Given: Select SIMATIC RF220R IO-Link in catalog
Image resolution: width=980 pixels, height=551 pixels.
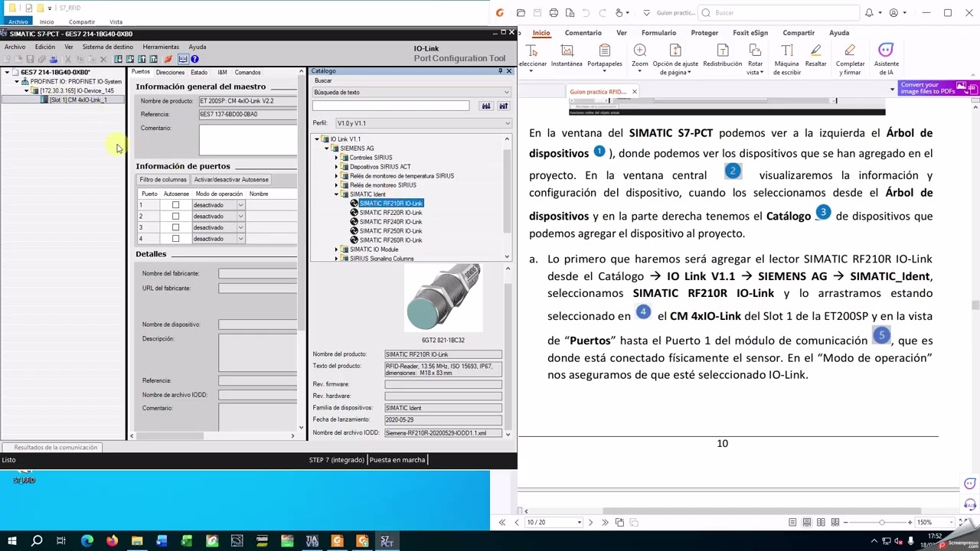Looking at the screenshot, I should [390, 213].
